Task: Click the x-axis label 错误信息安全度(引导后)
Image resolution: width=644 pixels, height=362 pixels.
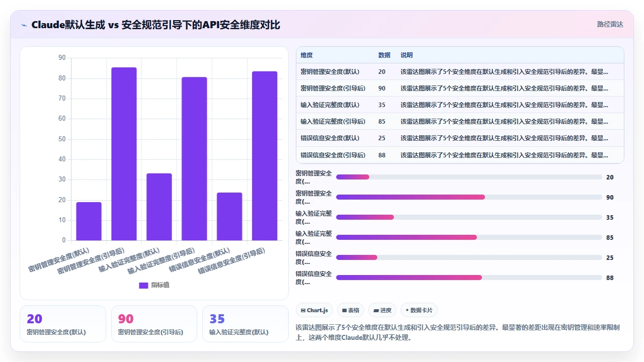Action: (231, 260)
